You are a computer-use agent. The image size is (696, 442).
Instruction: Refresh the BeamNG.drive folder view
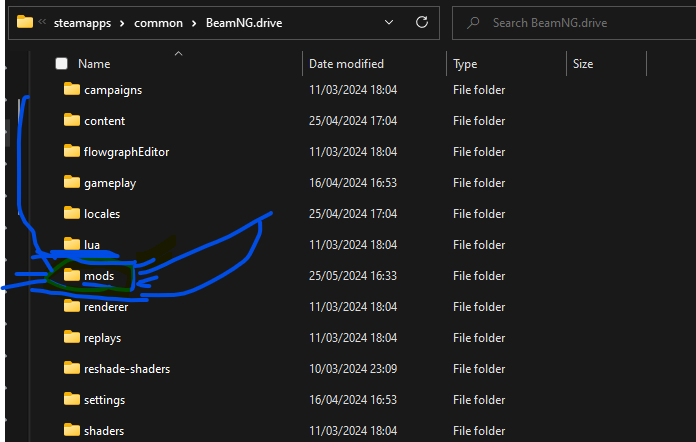click(x=422, y=21)
